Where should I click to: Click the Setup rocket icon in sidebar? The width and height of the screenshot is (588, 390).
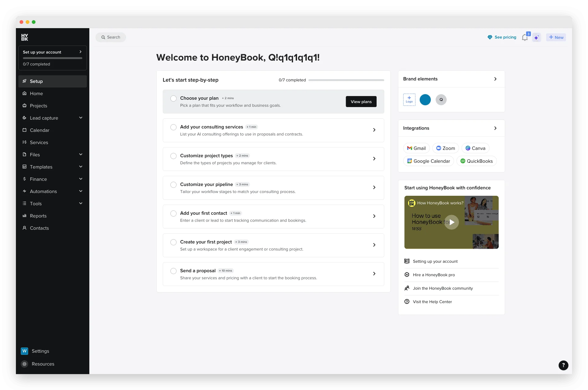pyautogui.click(x=24, y=81)
